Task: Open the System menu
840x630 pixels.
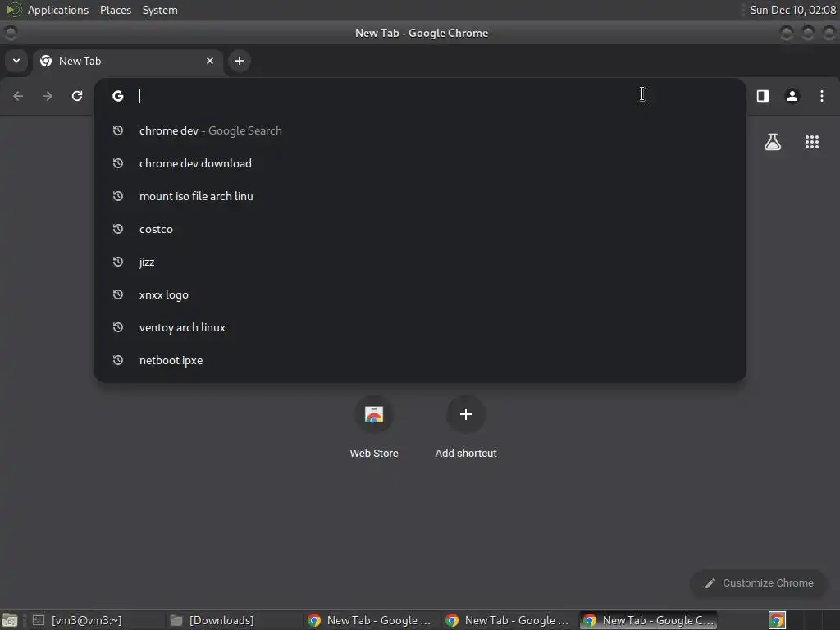Action: click(x=160, y=10)
